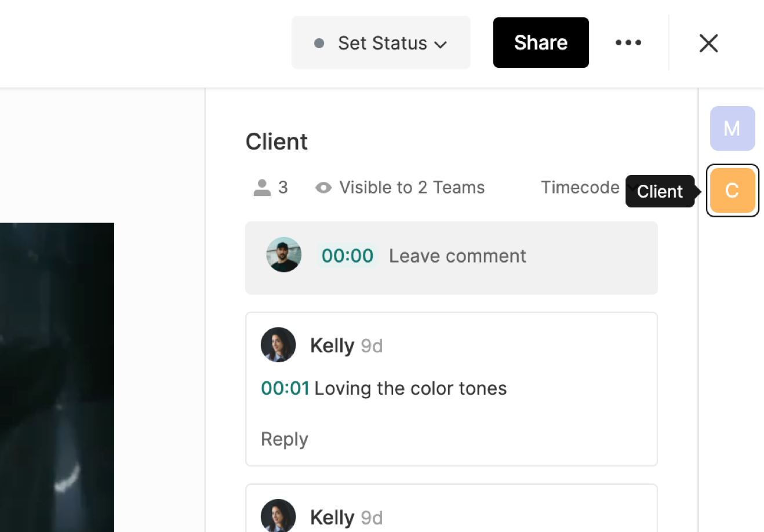This screenshot has width=764, height=532.
Task: Click the dark video preview thumbnail
Action: (57, 377)
